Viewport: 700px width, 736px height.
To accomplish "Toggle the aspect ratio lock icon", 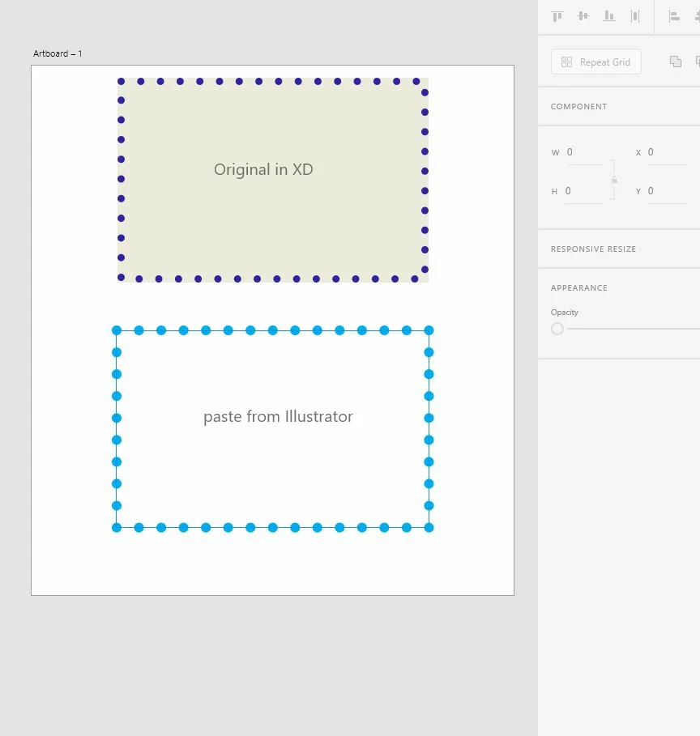I will point(614,180).
